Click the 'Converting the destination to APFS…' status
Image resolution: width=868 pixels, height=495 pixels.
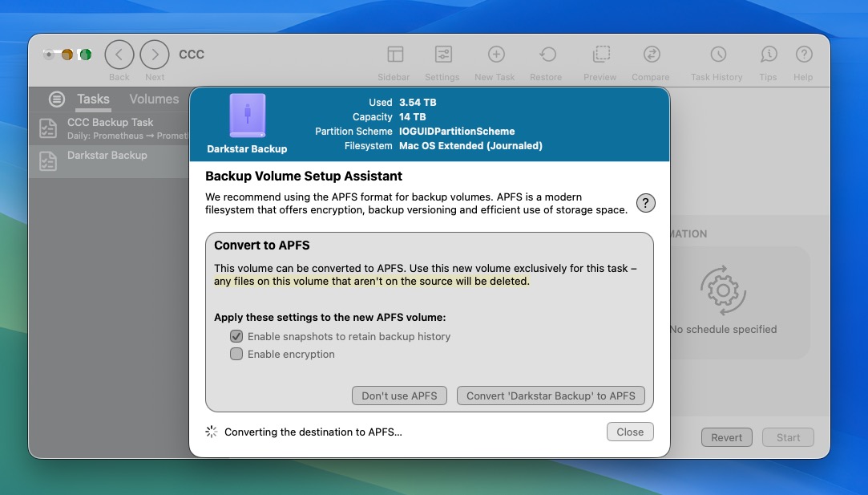point(313,432)
